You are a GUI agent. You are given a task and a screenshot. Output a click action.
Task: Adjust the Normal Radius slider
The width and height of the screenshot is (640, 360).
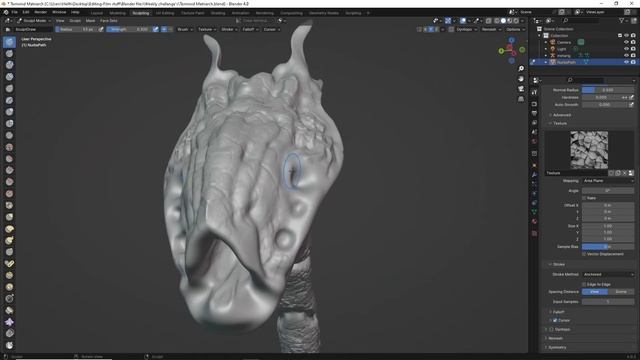[x=608, y=90]
